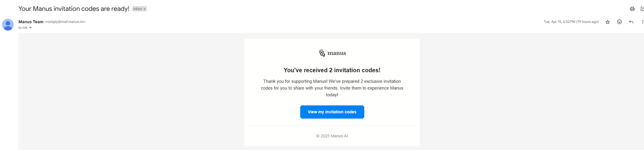Open the three-dot more options menu

[x=643, y=22]
